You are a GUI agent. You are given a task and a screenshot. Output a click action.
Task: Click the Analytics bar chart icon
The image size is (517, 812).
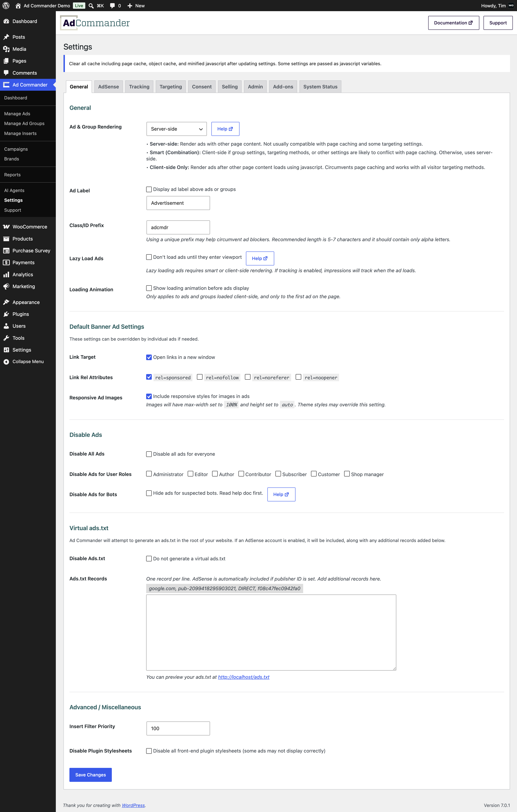pyautogui.click(x=6, y=275)
